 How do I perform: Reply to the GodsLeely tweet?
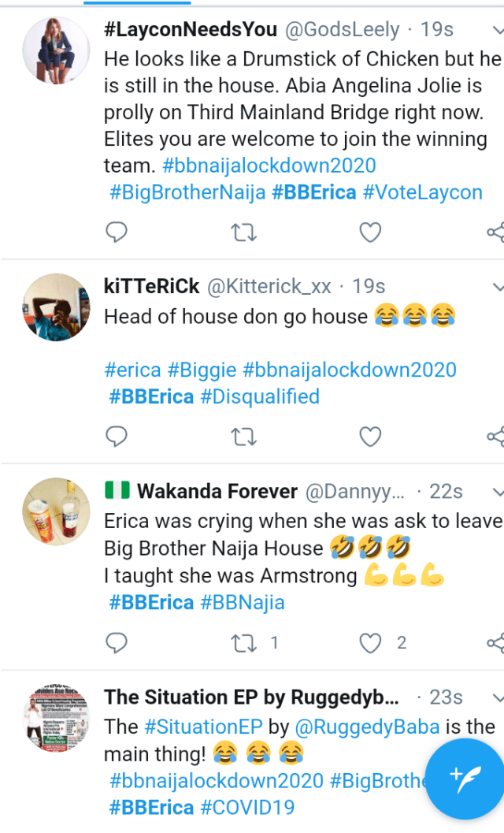[117, 232]
